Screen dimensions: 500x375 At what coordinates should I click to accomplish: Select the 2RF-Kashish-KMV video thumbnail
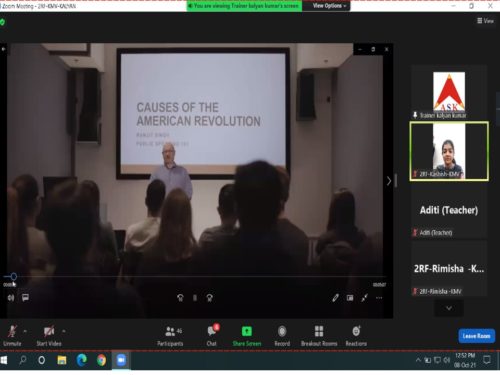tap(449, 151)
